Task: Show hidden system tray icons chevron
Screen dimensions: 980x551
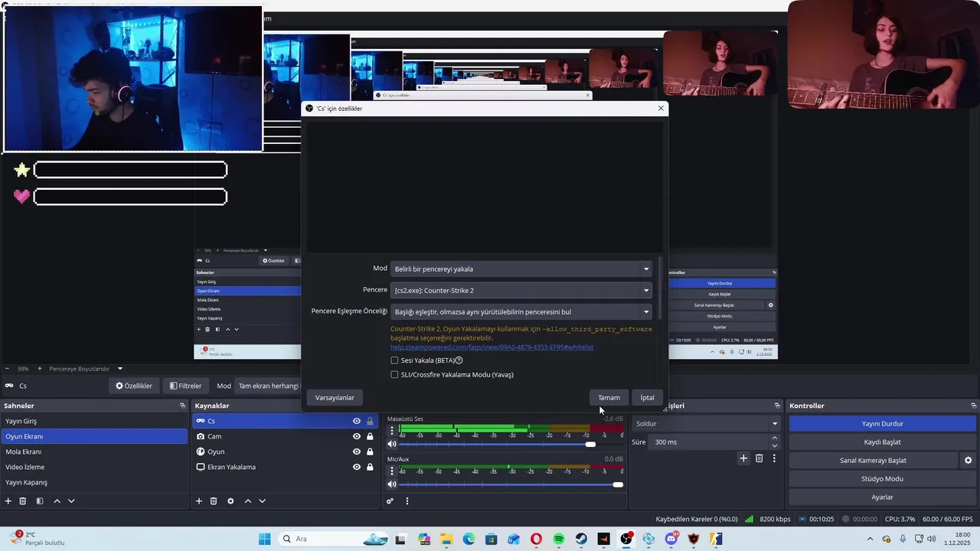Action: [x=869, y=539]
